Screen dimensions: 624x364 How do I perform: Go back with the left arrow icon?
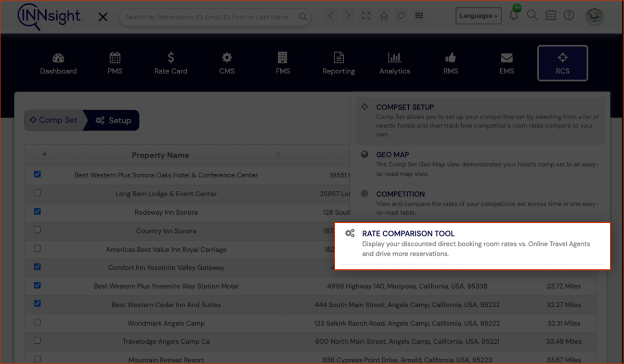click(331, 16)
